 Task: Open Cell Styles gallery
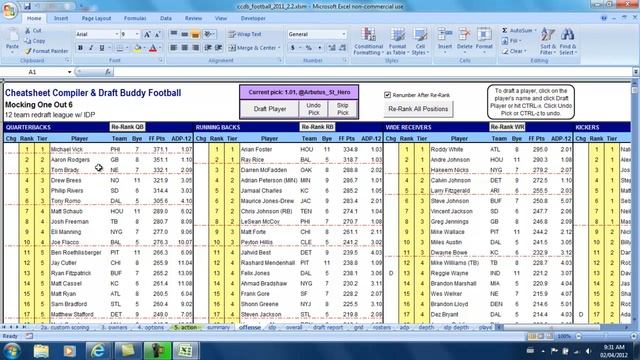420,41
